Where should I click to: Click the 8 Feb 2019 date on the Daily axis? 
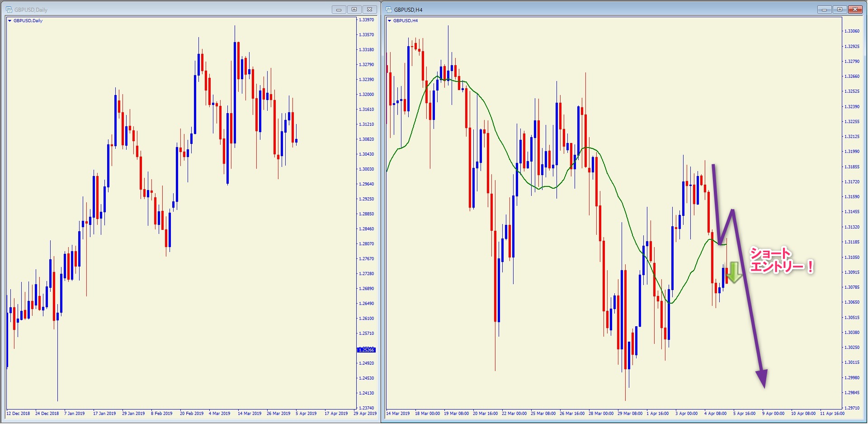coord(162,414)
